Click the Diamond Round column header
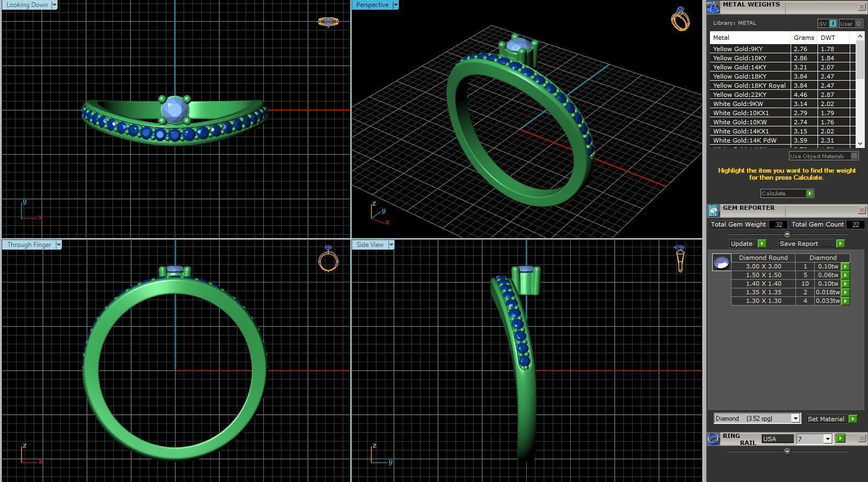 (763, 258)
